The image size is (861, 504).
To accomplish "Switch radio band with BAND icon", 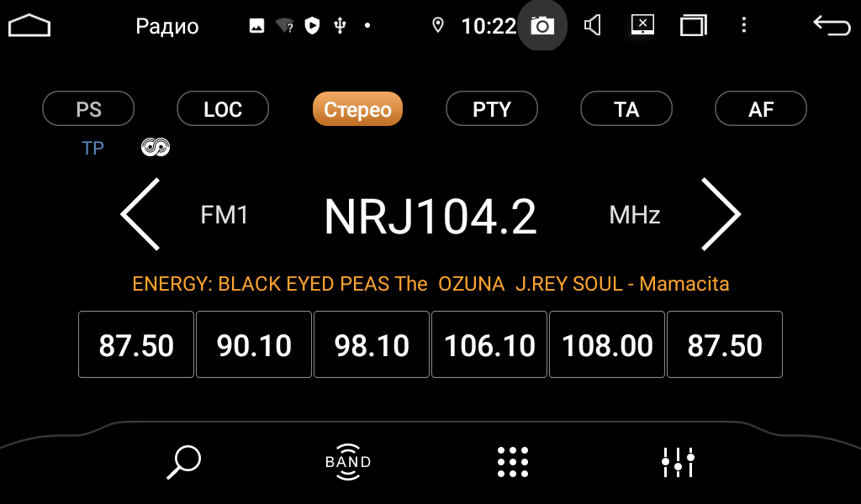I will coord(348,462).
